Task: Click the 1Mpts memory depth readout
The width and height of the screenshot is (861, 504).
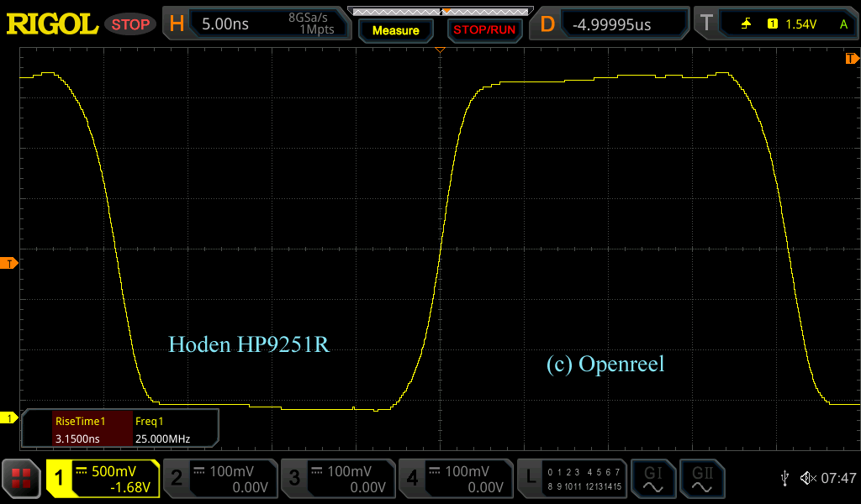Action: pyautogui.click(x=317, y=29)
